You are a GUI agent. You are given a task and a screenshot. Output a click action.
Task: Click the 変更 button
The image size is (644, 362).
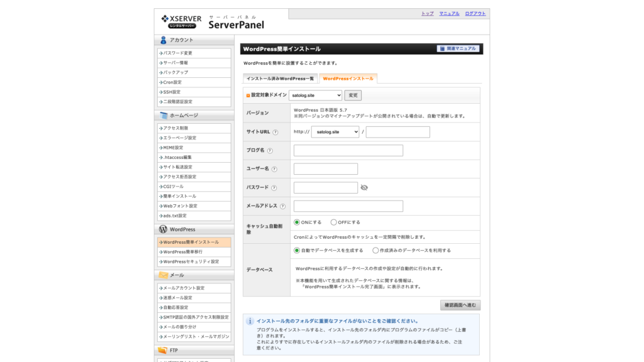point(353,96)
